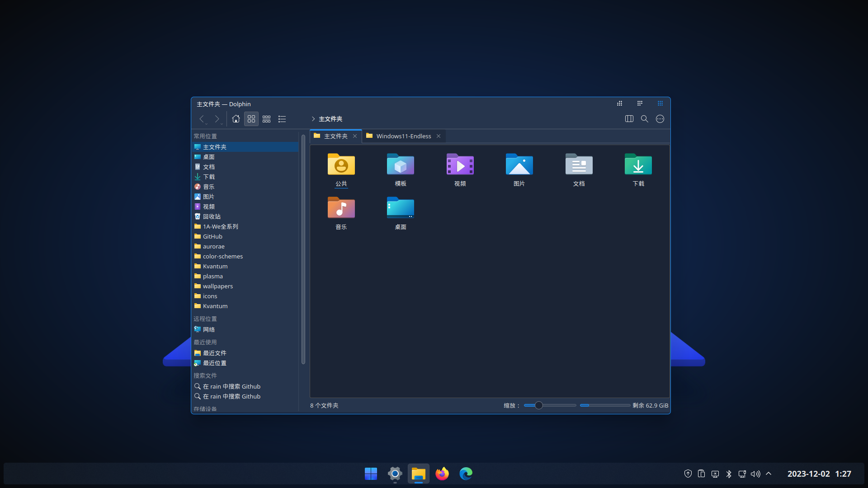Open the color-schemes sidebar bookmark
Viewport: 868px width, 488px height.
tap(245, 256)
